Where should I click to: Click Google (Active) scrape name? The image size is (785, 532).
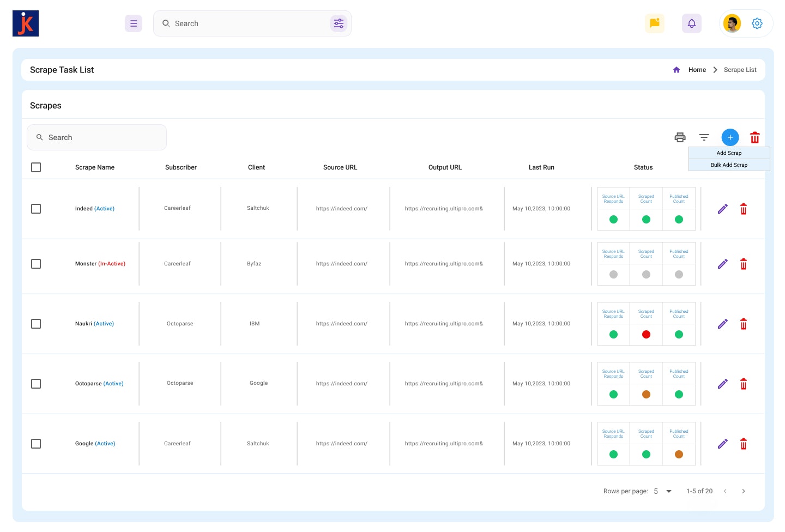(x=95, y=444)
